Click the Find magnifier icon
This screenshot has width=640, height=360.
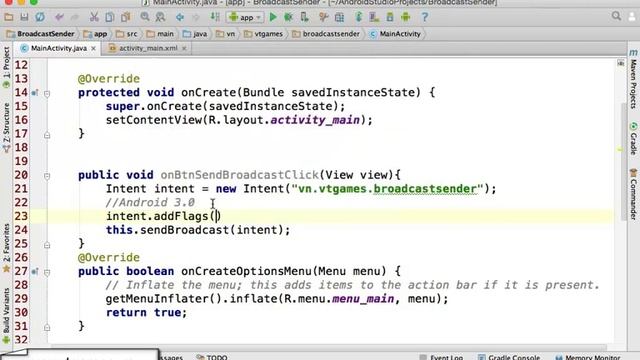pyautogui.click(x=145, y=17)
